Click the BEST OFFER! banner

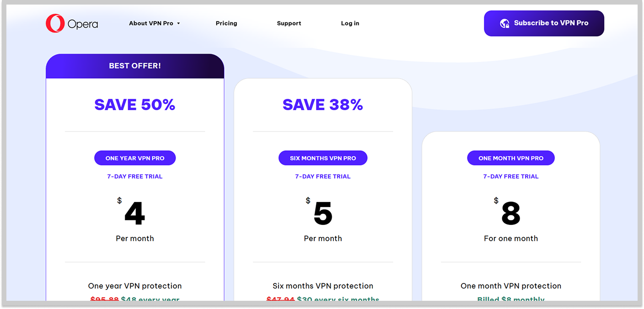coord(135,65)
